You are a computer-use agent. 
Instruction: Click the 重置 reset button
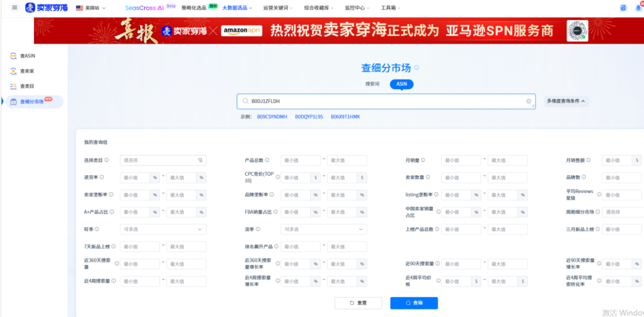click(358, 303)
